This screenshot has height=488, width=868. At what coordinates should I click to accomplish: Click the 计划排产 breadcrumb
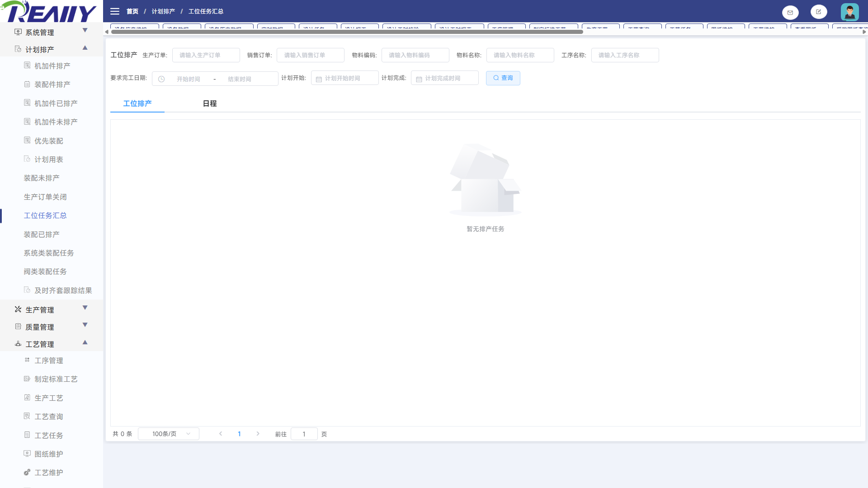pos(163,11)
